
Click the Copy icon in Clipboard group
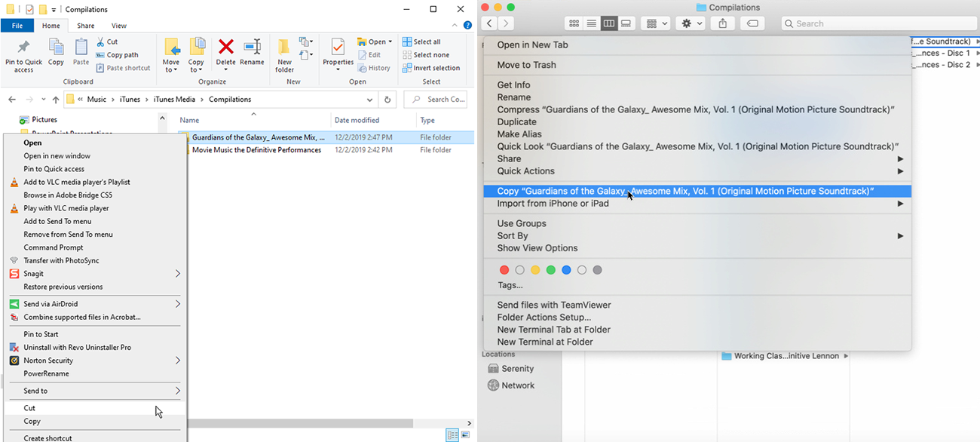(x=57, y=53)
